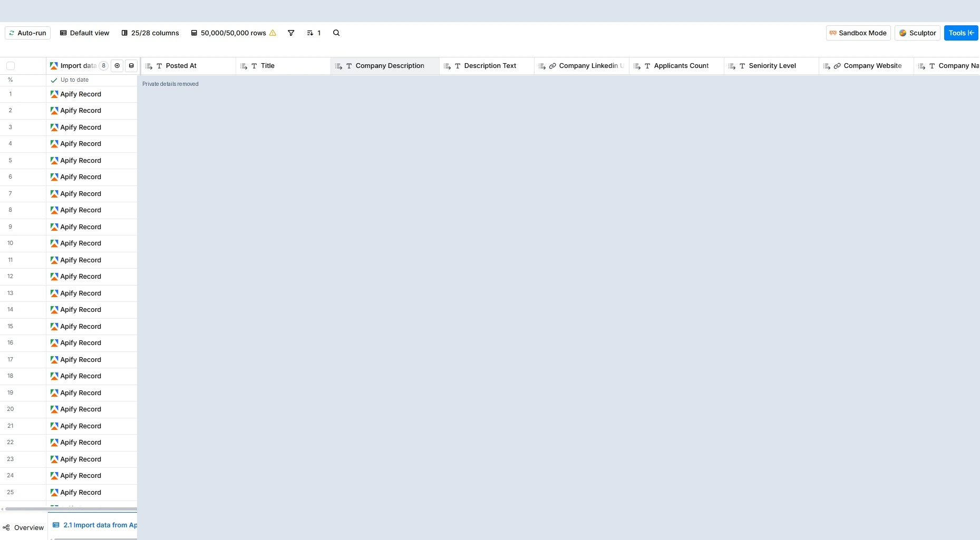The width and height of the screenshot is (980, 540).
Task: Click the row limit warning triangle icon
Action: 273,33
